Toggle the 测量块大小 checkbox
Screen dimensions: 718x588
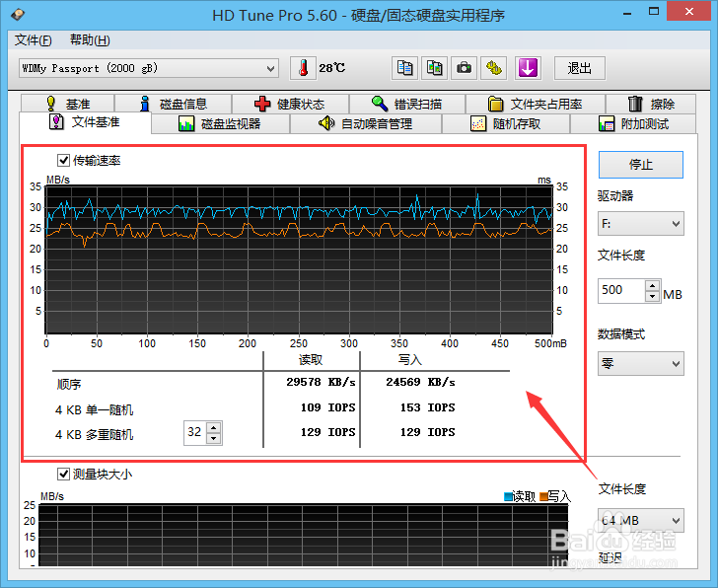pyautogui.click(x=63, y=474)
